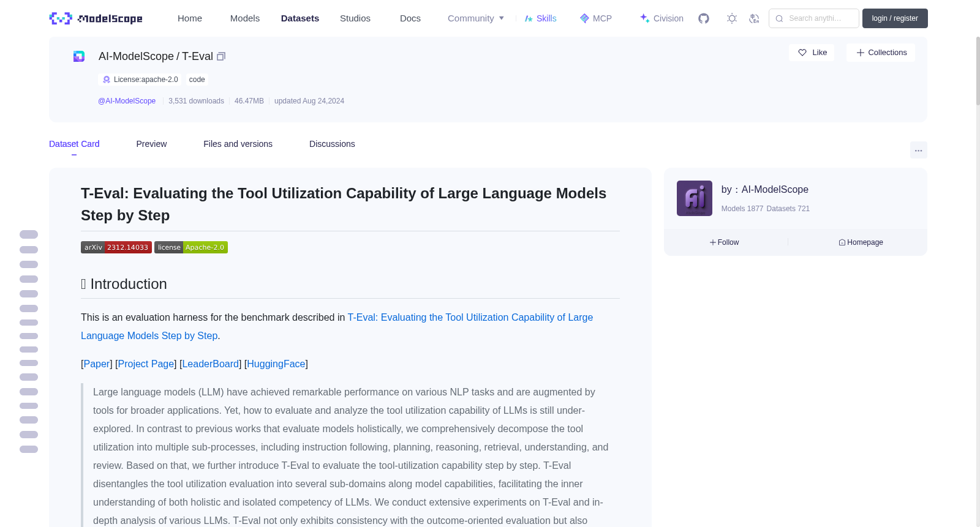Open the Models nav item

tap(245, 18)
